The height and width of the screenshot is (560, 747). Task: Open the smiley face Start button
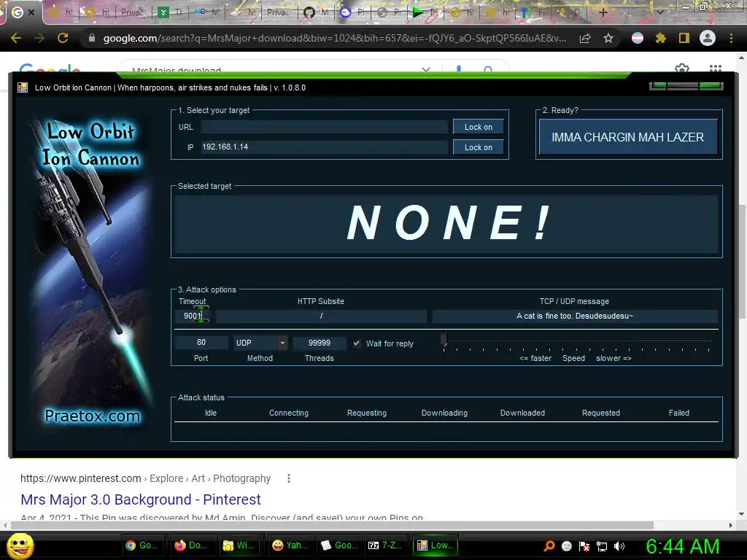(20, 545)
